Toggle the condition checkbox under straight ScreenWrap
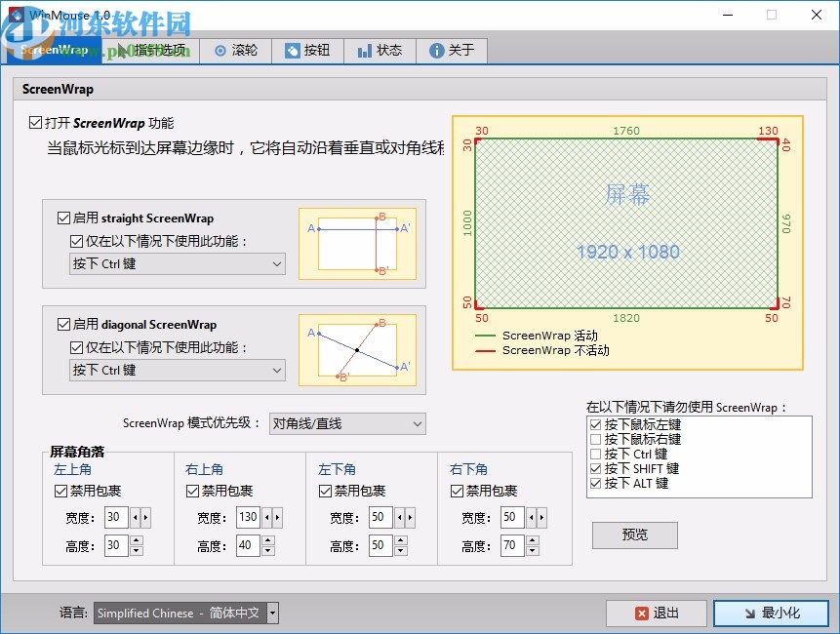Viewport: 840px width, 634px height. coord(77,242)
